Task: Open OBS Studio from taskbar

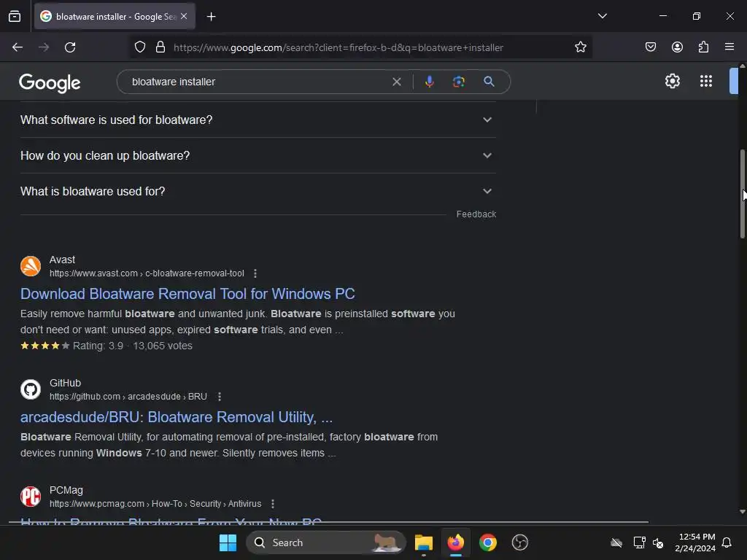Action: click(519, 542)
